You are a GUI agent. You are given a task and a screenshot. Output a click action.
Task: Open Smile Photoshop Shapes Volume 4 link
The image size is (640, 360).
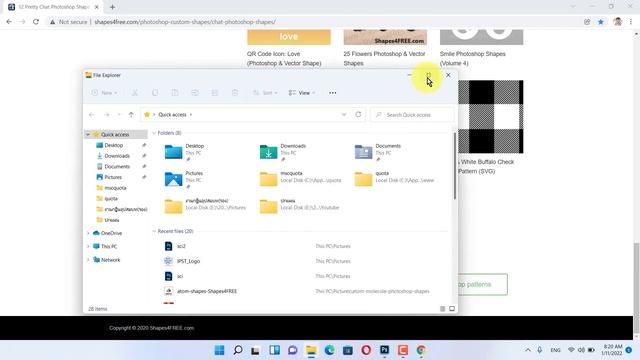coord(473,59)
